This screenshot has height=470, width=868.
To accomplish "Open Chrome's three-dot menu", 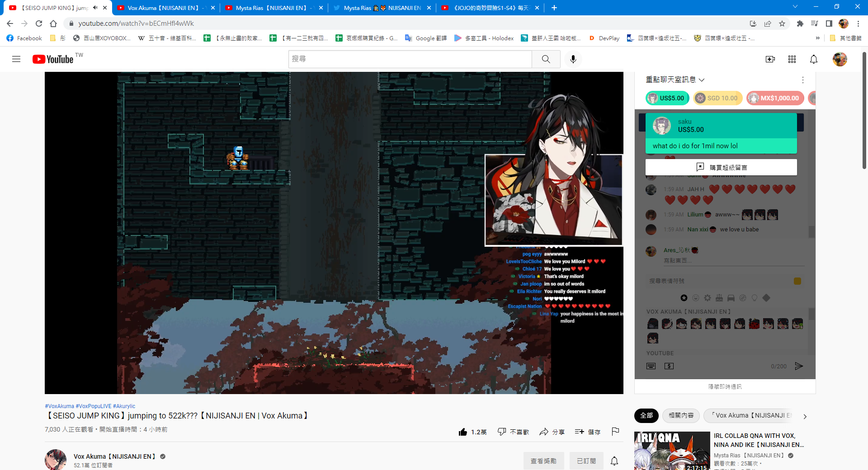I will coord(858,23).
